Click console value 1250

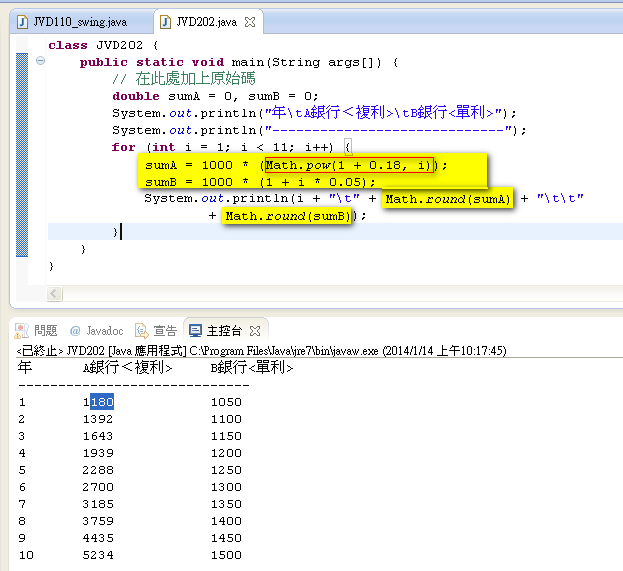point(226,470)
